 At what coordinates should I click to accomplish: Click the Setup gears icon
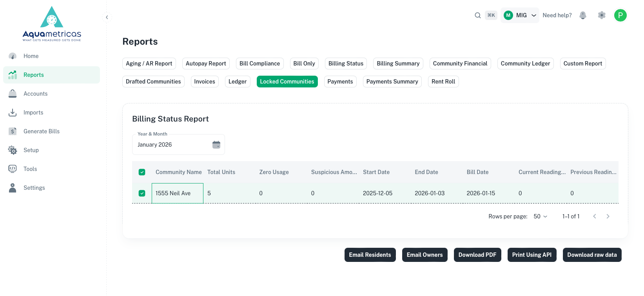point(13,150)
